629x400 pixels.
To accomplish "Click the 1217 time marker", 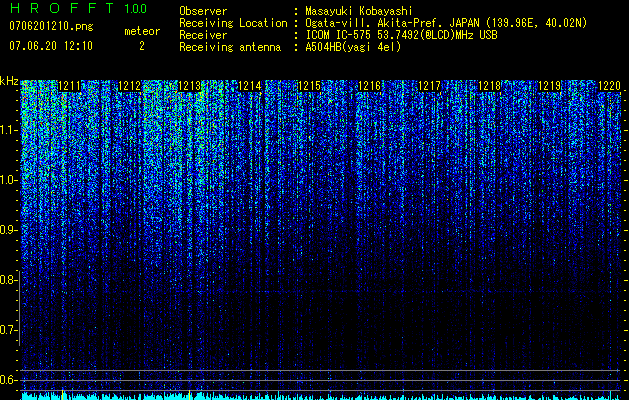I will [x=429, y=86].
